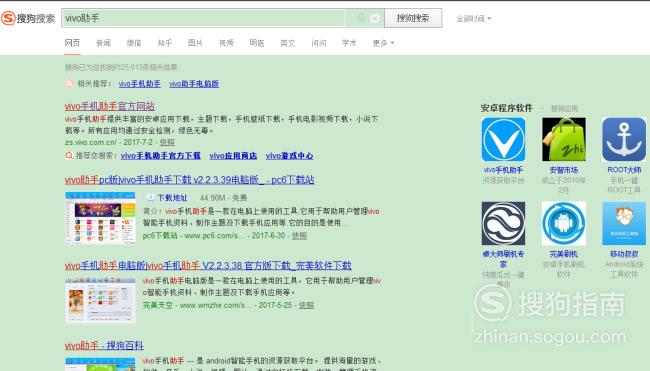This screenshot has height=371, width=650.
Task: Switch to the 问问 tab
Action: point(319,43)
